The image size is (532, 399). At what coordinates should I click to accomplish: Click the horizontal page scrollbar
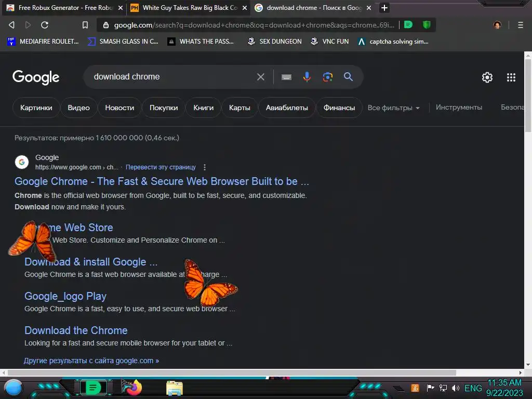point(232,373)
